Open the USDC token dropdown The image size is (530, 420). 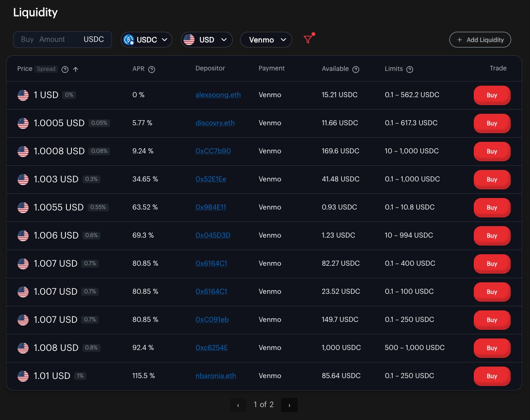pos(147,40)
